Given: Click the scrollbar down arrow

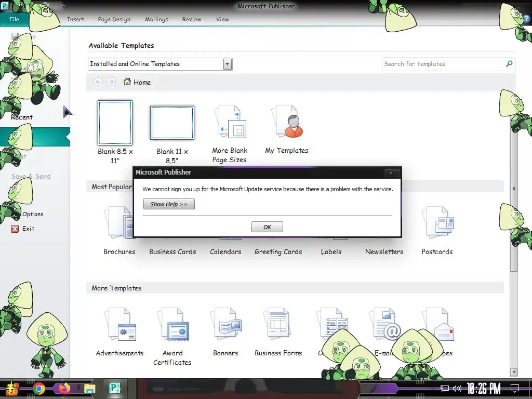Looking at the screenshot, I should click(x=514, y=372).
